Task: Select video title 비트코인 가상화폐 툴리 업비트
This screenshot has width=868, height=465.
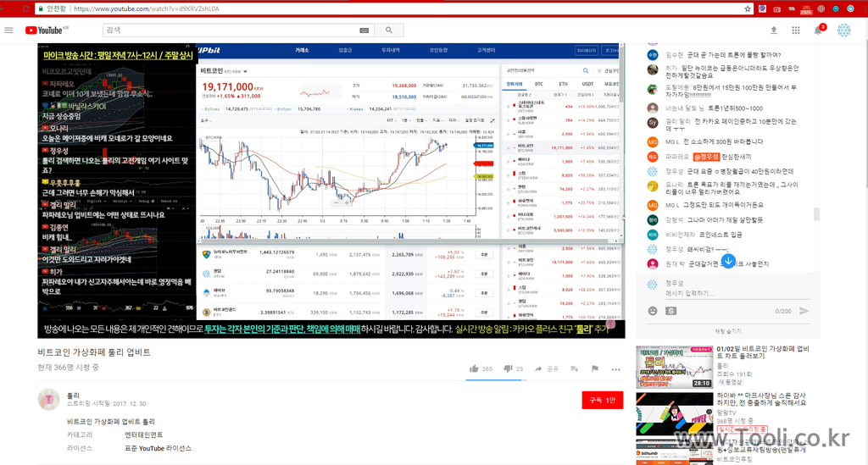Action: coord(94,352)
